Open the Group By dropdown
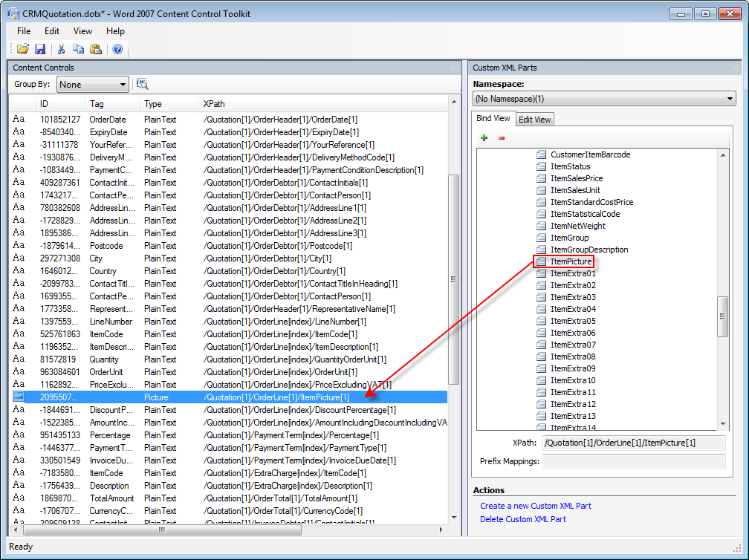 tap(93, 85)
